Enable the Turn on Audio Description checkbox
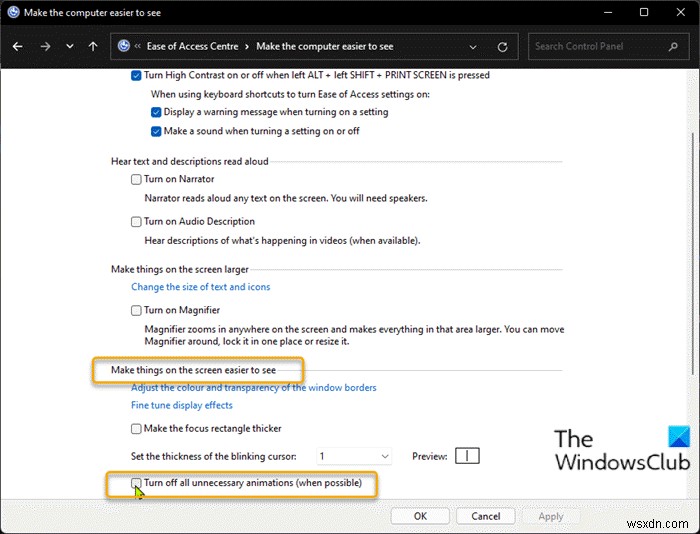 pos(136,222)
